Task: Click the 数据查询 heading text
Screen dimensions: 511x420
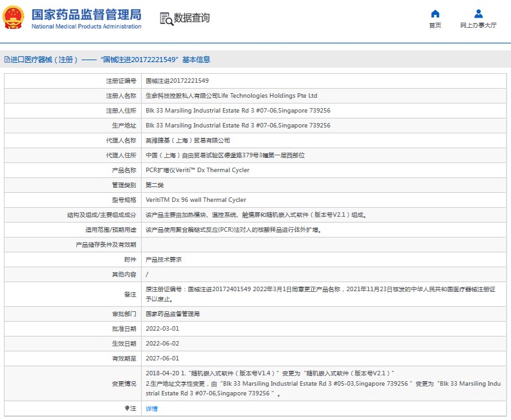Action: tap(191, 18)
